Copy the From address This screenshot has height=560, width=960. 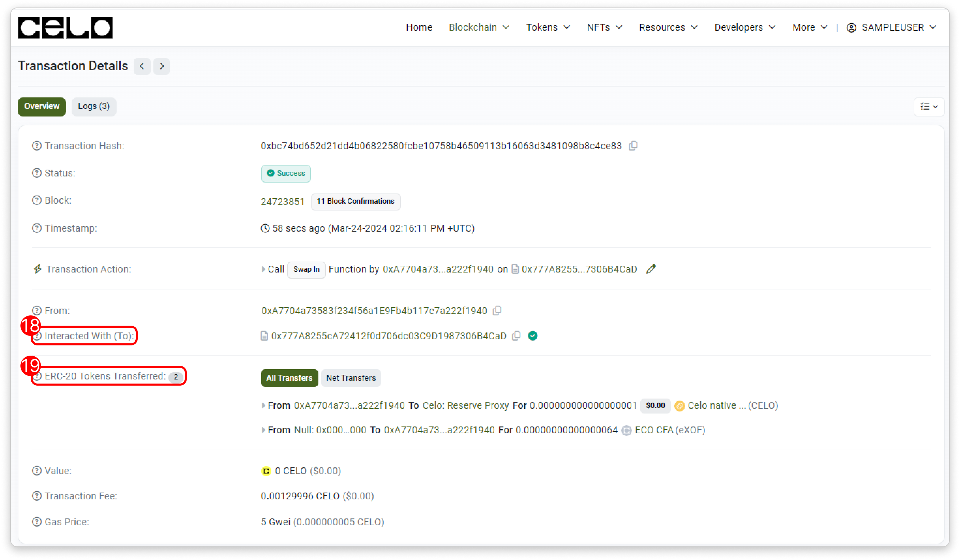[497, 311]
